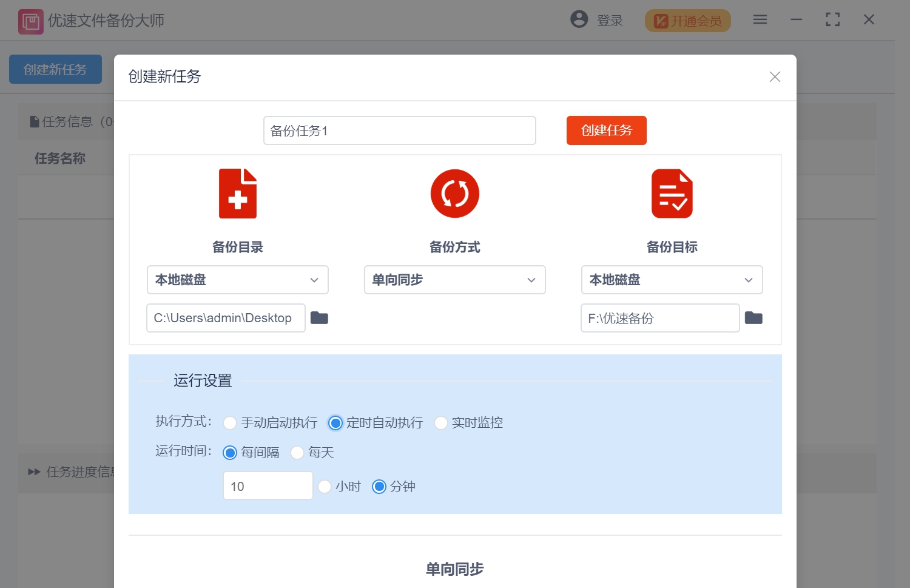
Task: Click the task name field showing 备份任务1
Action: [x=399, y=130]
